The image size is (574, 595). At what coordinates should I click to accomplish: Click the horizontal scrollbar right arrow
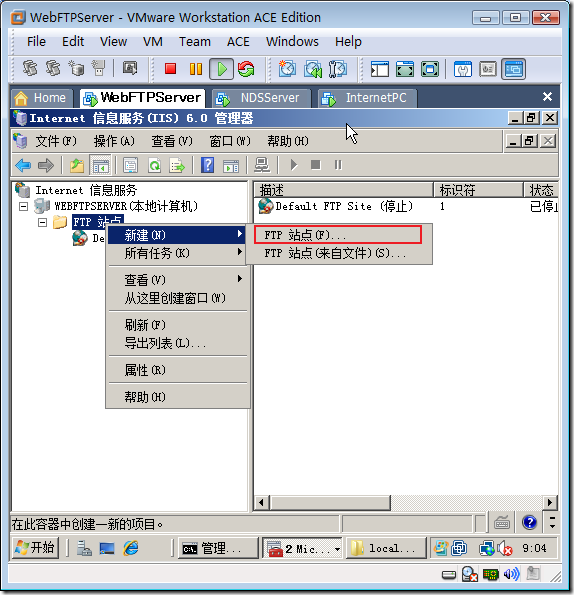click(550, 502)
